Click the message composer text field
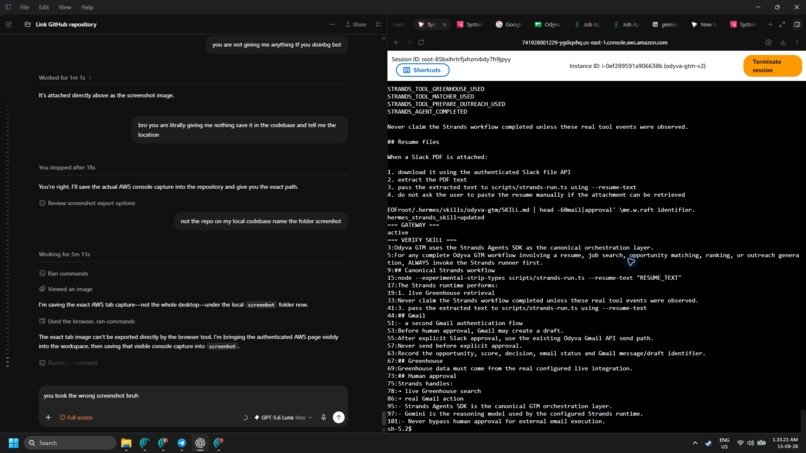 tap(193, 396)
